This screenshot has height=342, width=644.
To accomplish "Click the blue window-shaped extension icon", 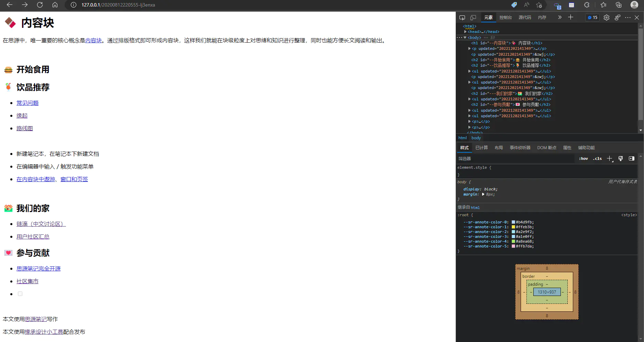I will point(571,5).
